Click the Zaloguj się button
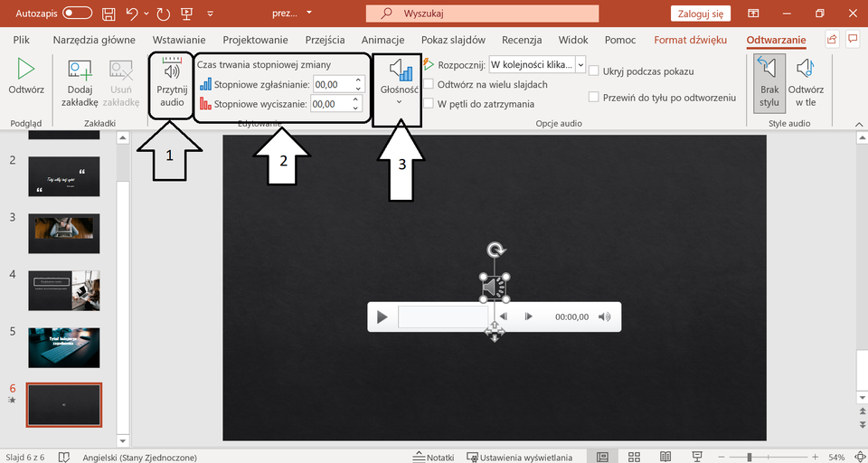The width and height of the screenshot is (868, 463). [x=700, y=14]
